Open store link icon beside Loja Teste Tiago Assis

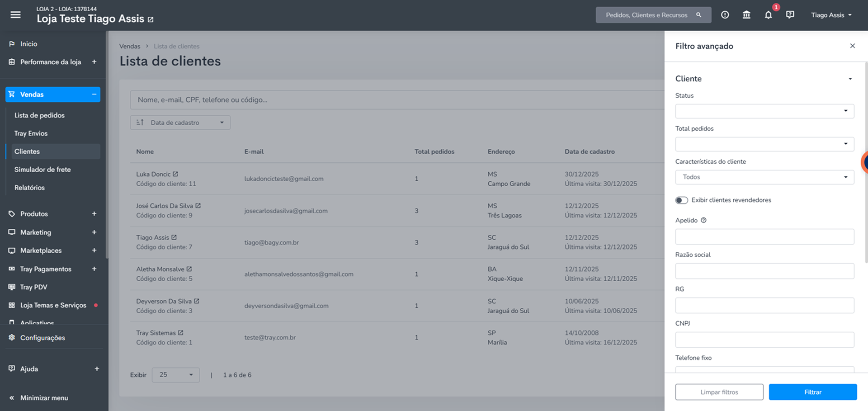coord(151,19)
